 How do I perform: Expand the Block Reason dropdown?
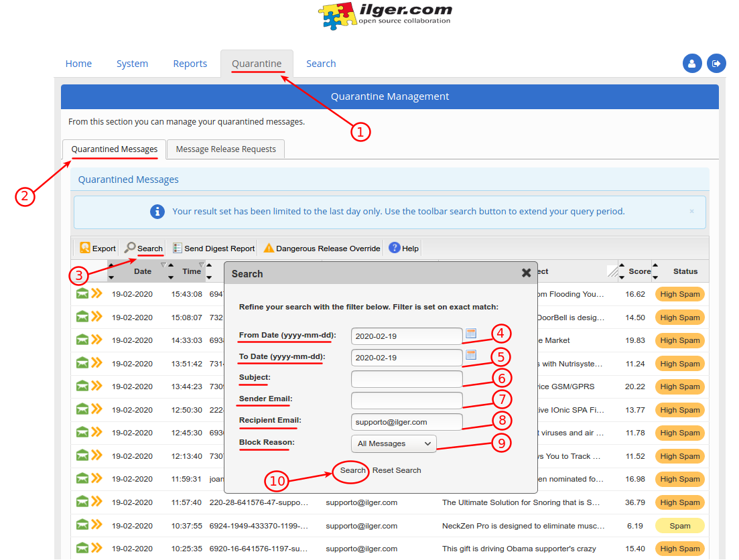394,443
